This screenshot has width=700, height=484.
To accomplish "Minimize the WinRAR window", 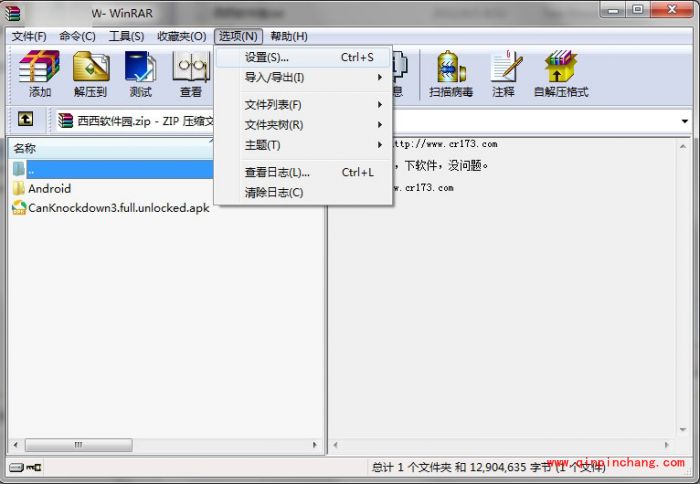I will (613, 9).
